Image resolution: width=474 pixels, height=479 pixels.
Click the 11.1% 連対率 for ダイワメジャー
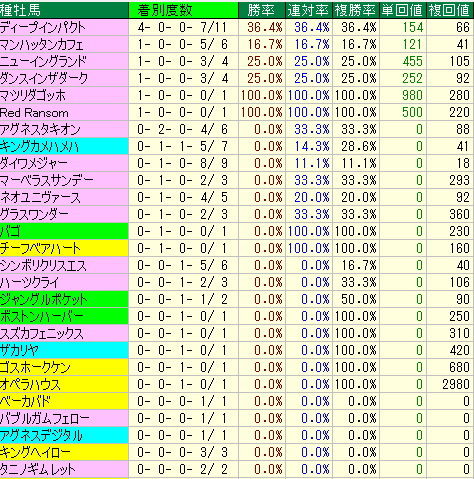coord(312,163)
